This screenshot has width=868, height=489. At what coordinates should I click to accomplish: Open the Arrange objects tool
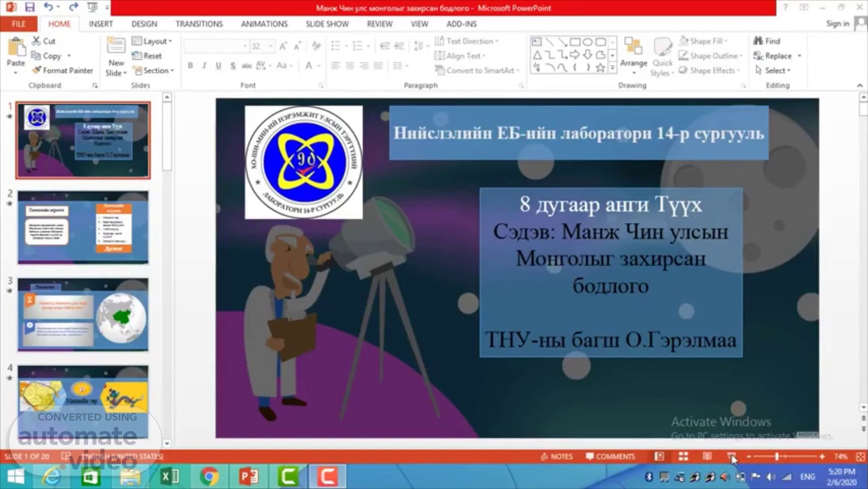(633, 55)
